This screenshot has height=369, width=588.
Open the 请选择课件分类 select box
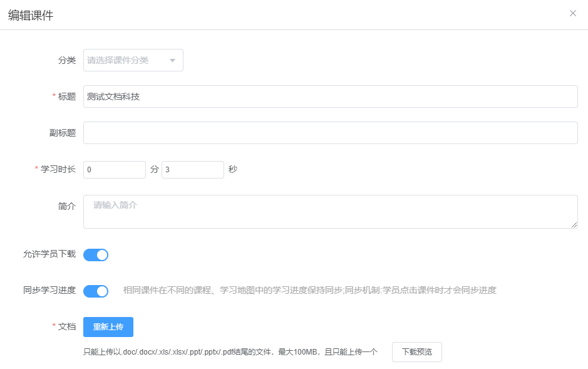click(125, 60)
